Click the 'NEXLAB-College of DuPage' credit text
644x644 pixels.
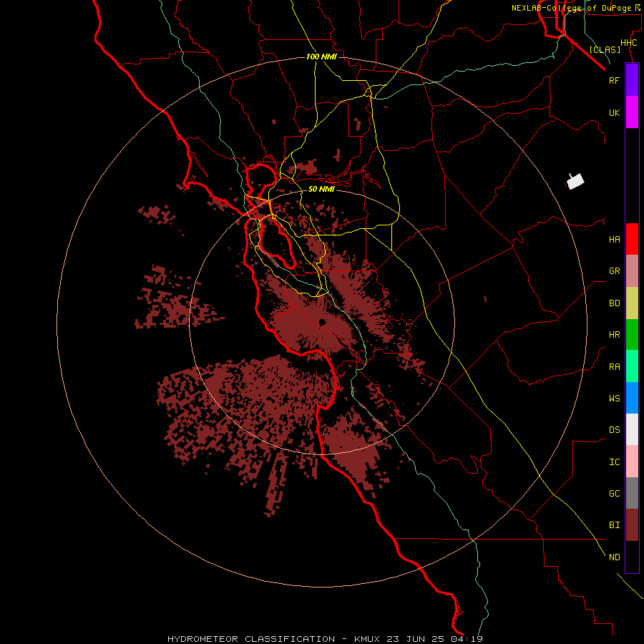tap(572, 8)
